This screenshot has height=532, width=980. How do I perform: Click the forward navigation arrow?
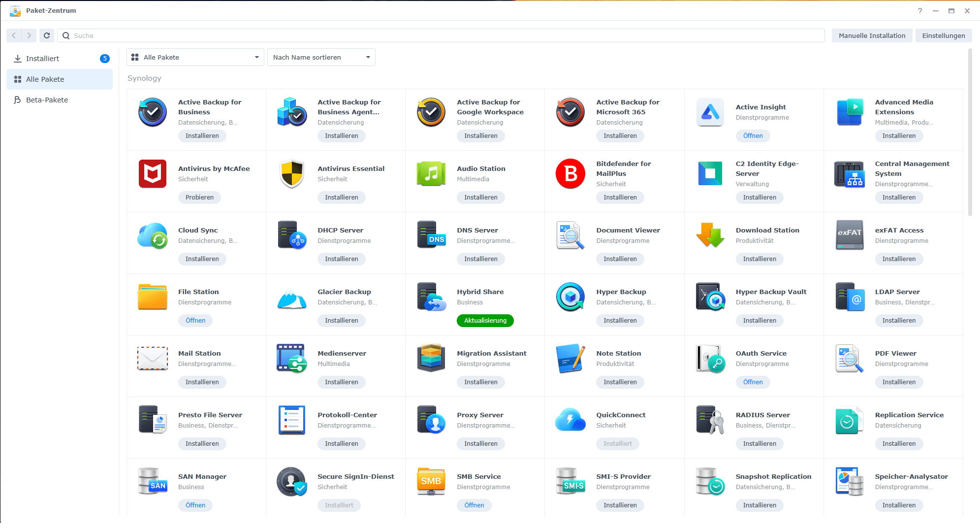(29, 35)
